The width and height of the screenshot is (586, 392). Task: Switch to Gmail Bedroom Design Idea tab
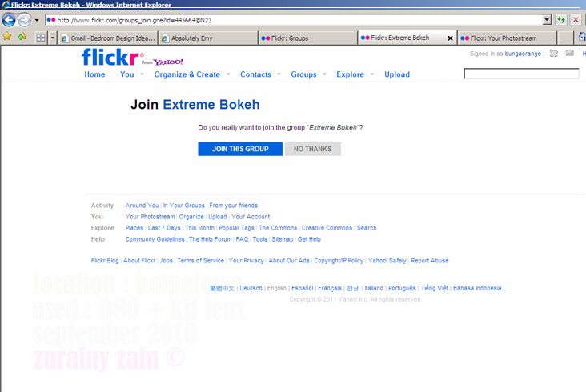click(107, 38)
